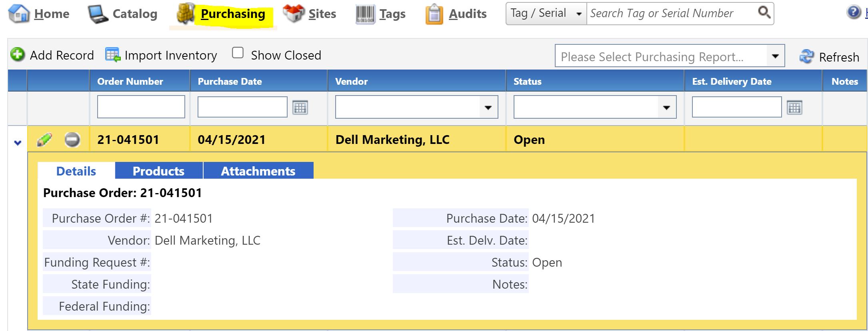Click the Tags barcode icon
This screenshot has width=868, height=331.
365,14
